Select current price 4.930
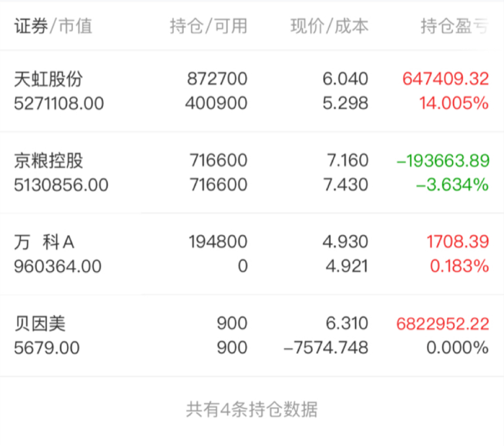504x446 pixels. [x=345, y=241]
